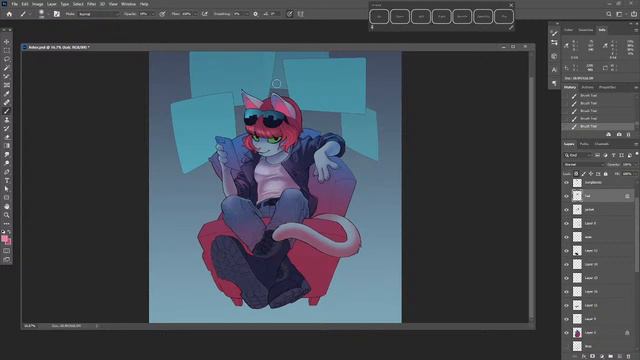
Task: Open the Window menu
Action: coord(128,4)
